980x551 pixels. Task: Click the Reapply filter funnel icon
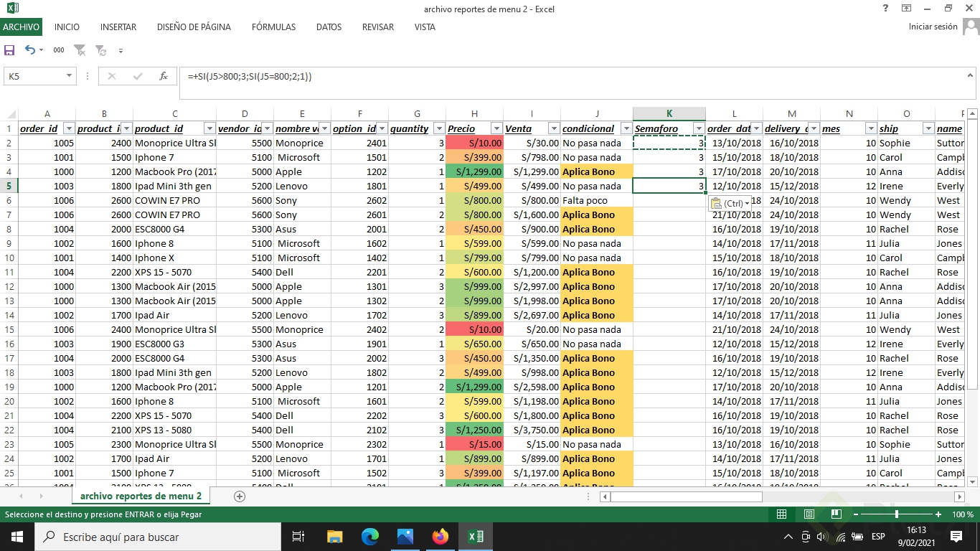tap(100, 50)
